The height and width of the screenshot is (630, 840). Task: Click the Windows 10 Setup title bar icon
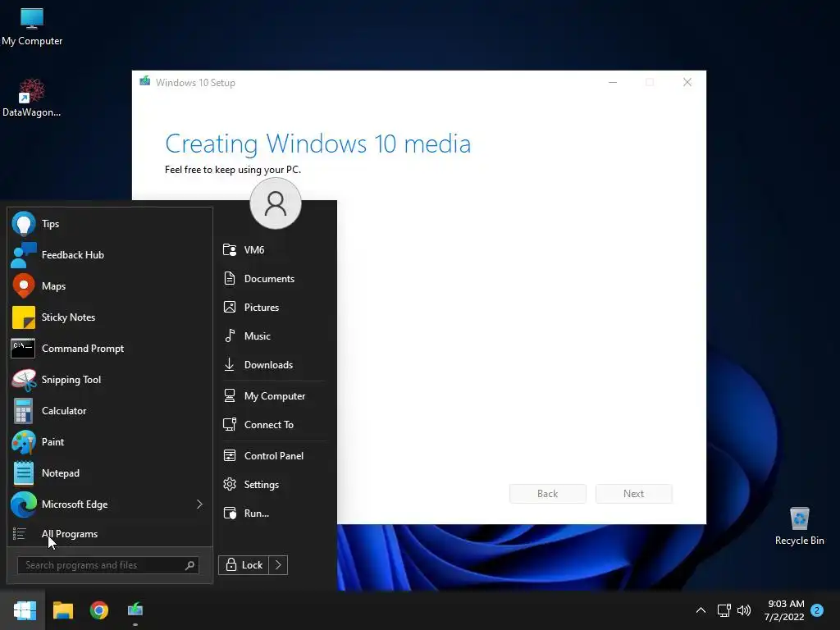pos(144,81)
